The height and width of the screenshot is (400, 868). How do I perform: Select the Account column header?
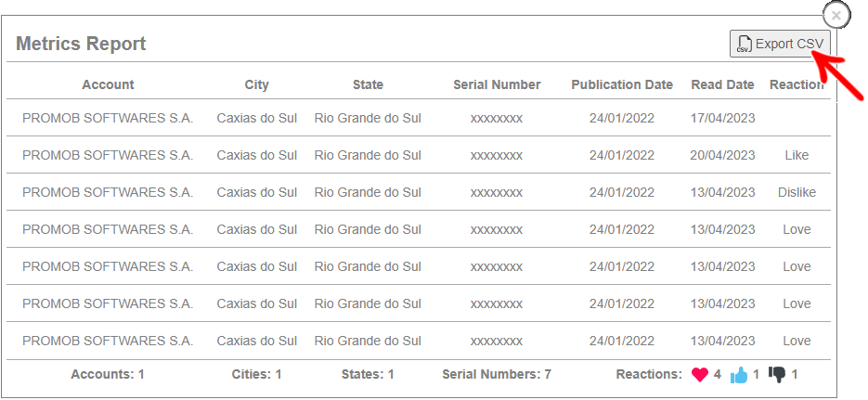pos(108,84)
